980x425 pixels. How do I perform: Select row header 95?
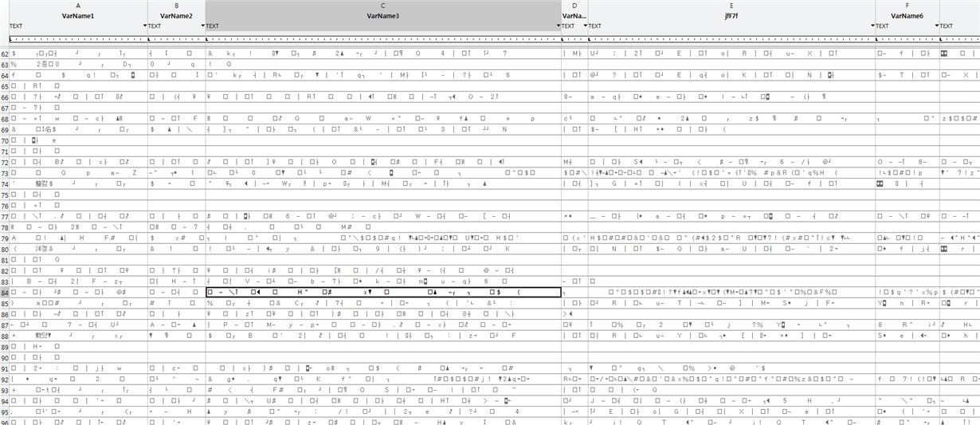4,412
